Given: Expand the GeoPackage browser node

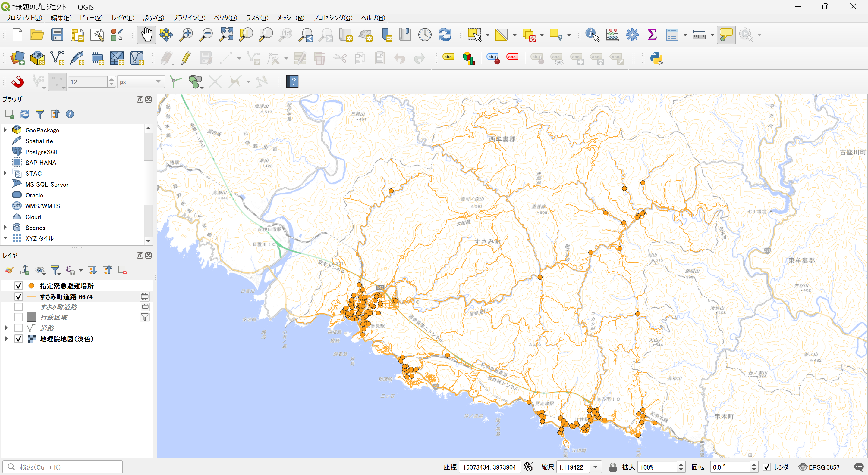Looking at the screenshot, I should coord(5,130).
